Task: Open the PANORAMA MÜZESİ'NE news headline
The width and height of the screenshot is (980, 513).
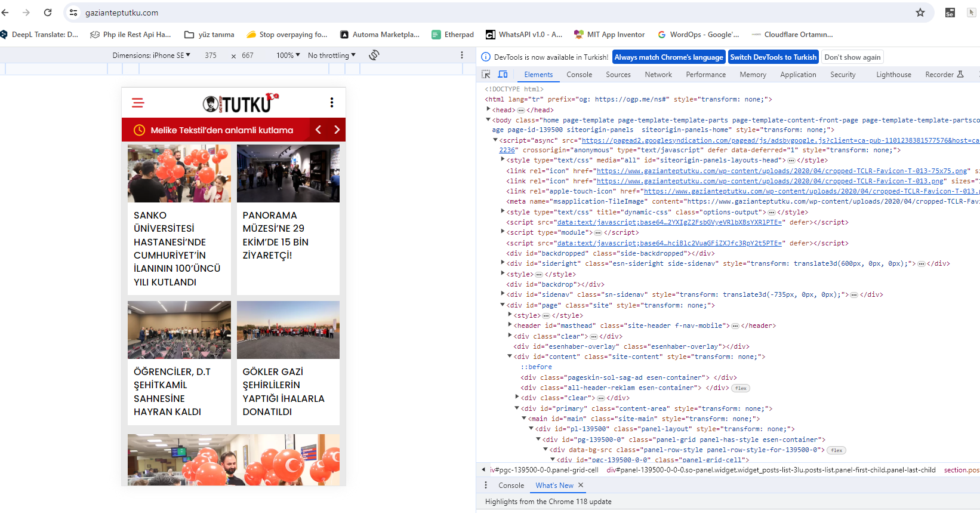Action: click(x=275, y=235)
